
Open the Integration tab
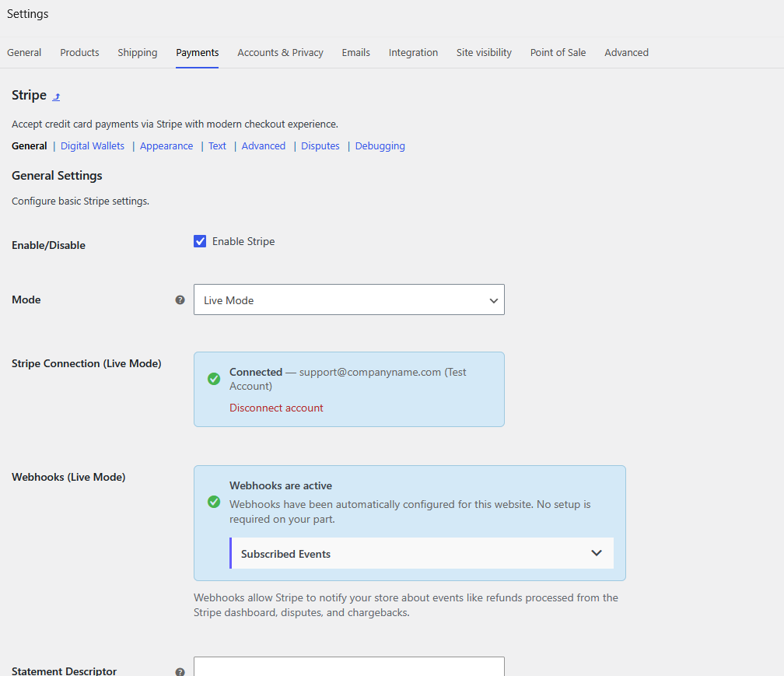pyautogui.click(x=413, y=52)
